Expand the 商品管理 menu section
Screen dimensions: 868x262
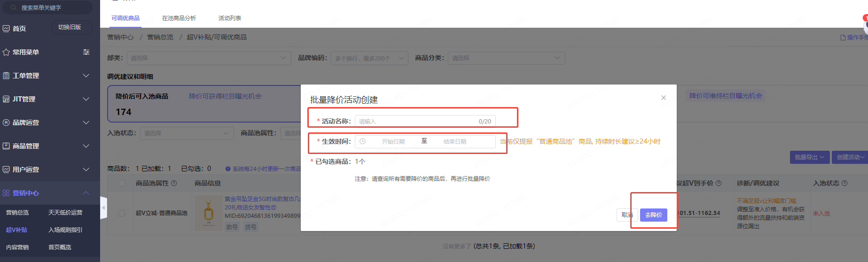[86, 146]
